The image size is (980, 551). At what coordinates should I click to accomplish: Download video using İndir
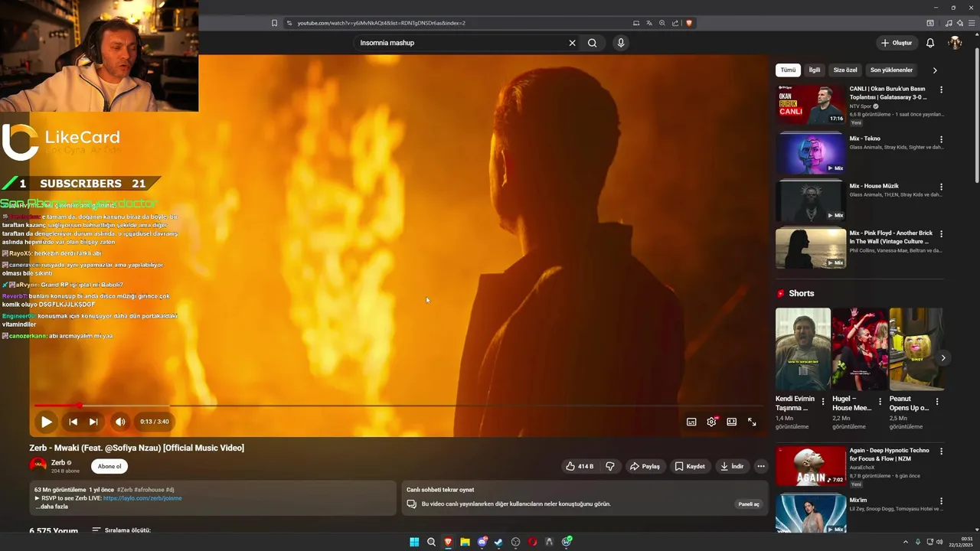[x=731, y=466]
